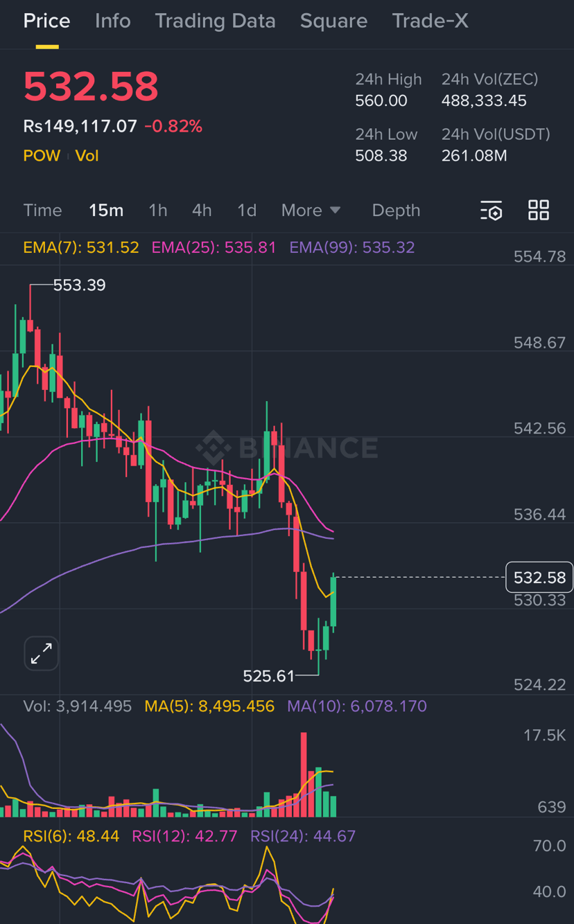Tap the current price tag 532.58 on axis

539,577
